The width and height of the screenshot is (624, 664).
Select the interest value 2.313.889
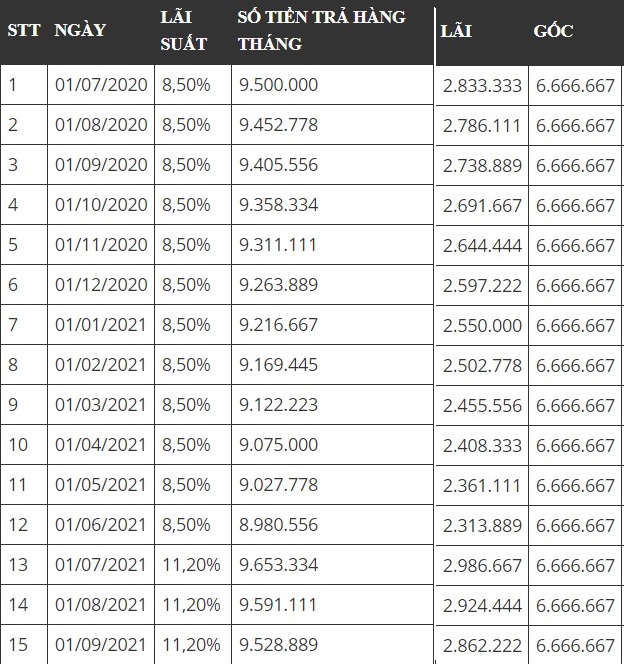pyautogui.click(x=482, y=526)
